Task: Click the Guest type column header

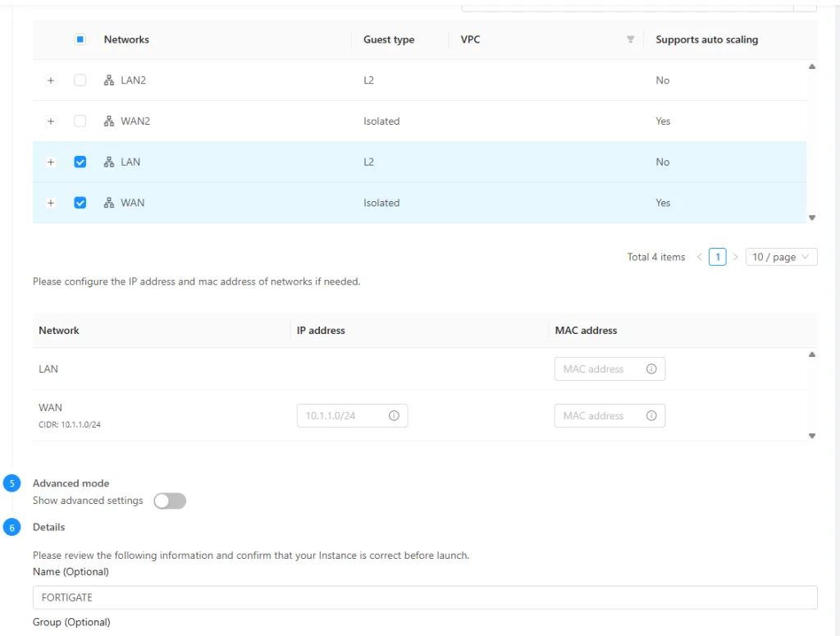Action: tap(389, 39)
